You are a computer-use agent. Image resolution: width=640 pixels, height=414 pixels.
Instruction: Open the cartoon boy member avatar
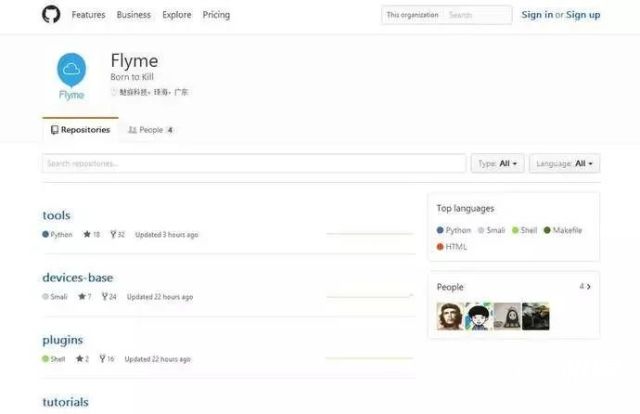pyautogui.click(x=479, y=316)
